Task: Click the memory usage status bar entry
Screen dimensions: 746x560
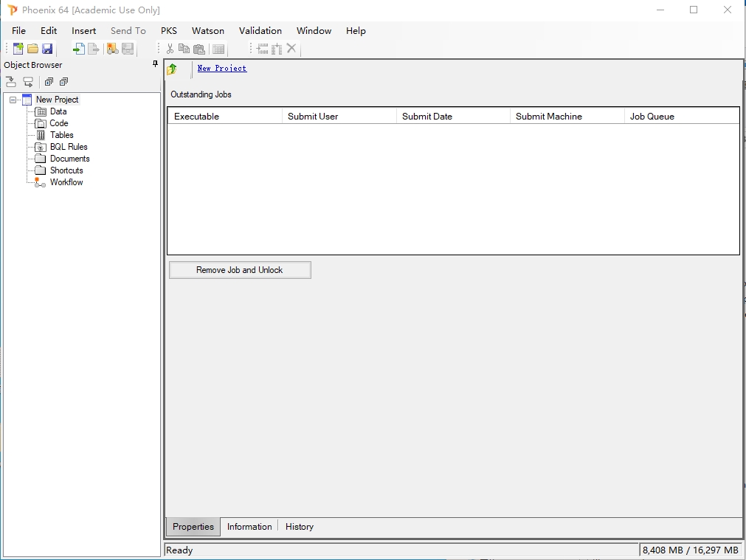Action: 691,550
